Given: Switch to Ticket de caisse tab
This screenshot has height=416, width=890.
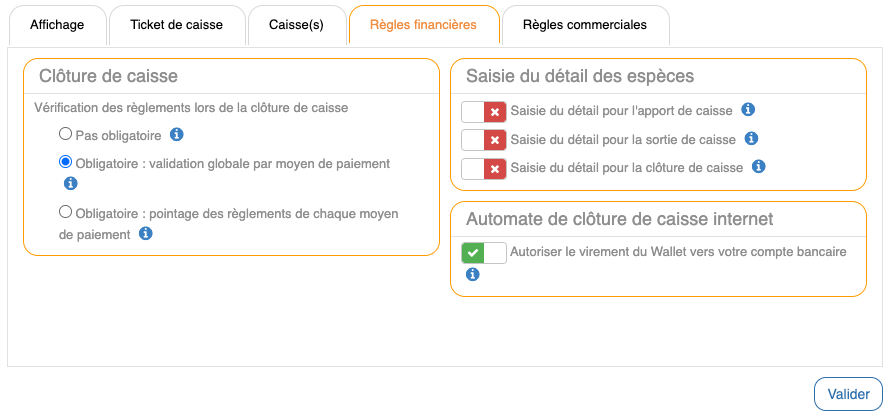Looking at the screenshot, I should point(176,25).
